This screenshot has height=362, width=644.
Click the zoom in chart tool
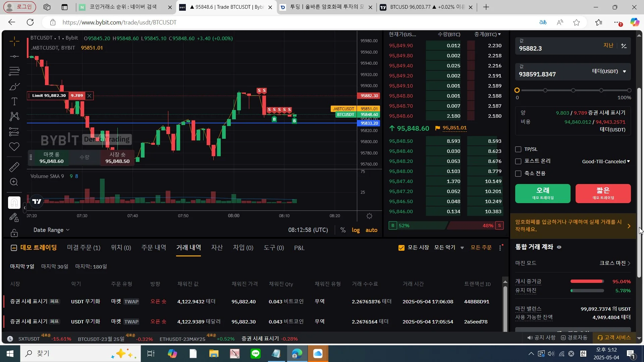pos(14,182)
